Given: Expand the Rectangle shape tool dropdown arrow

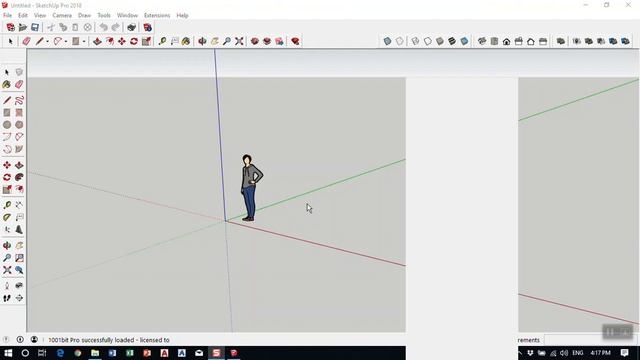Looking at the screenshot, I should (x=84, y=41).
